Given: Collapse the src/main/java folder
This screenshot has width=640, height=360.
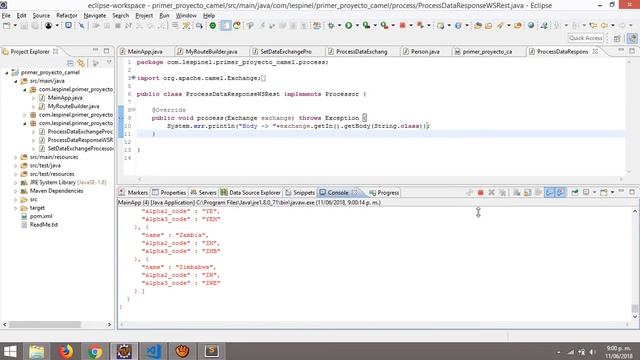Looking at the screenshot, I should tap(16, 81).
